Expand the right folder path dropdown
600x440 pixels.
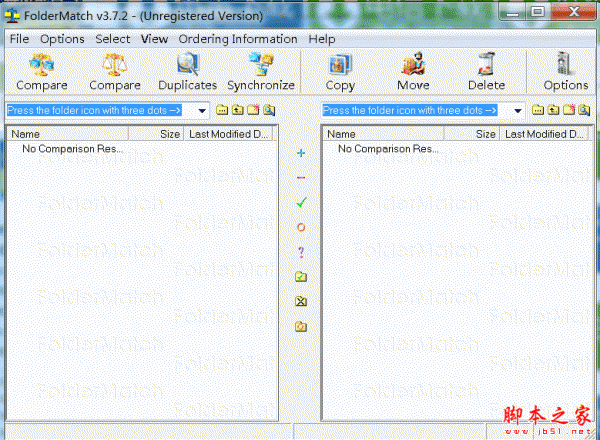click(x=518, y=111)
